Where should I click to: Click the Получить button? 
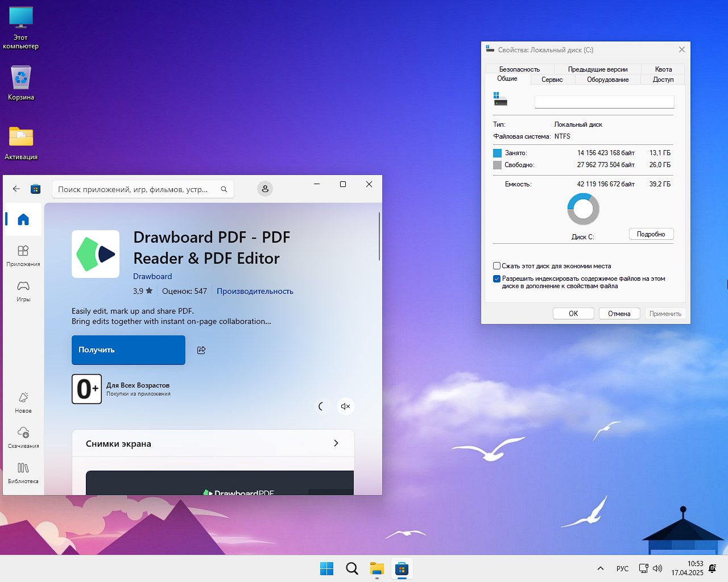[129, 350]
